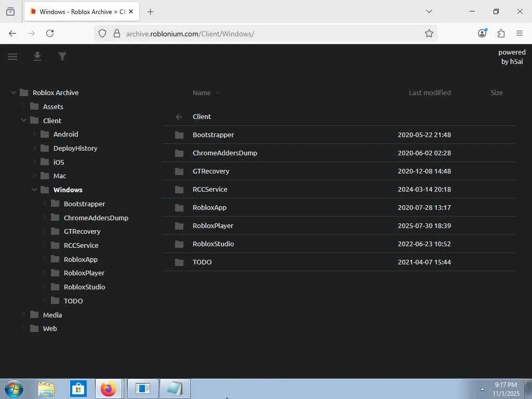Collapse the Roblox Archive tree root
Screen dimensions: 532x399
[13, 92]
